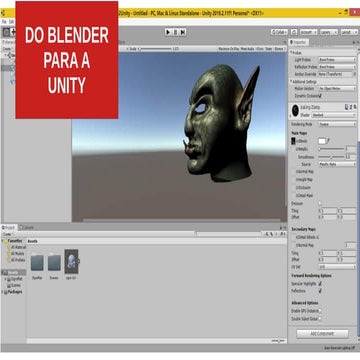Toggle the Dynamic Occlusion checkbox
The height and width of the screenshot is (360, 360).
pos(320,96)
